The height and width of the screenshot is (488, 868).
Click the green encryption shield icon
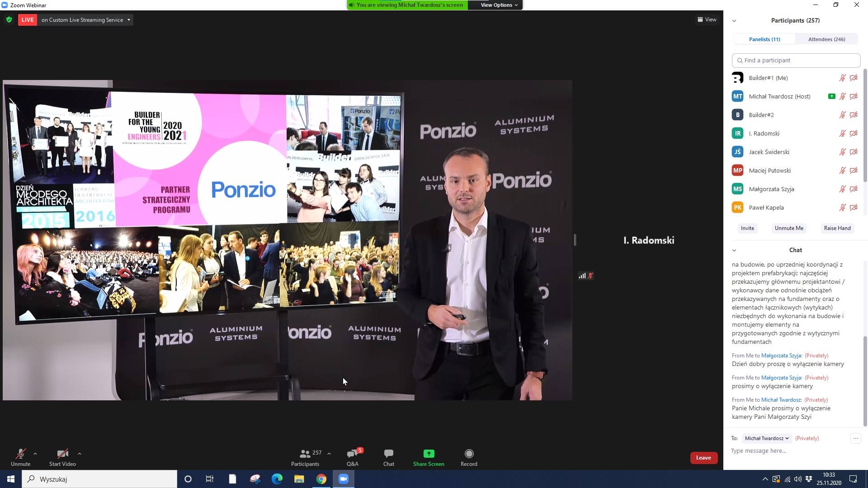click(x=9, y=20)
